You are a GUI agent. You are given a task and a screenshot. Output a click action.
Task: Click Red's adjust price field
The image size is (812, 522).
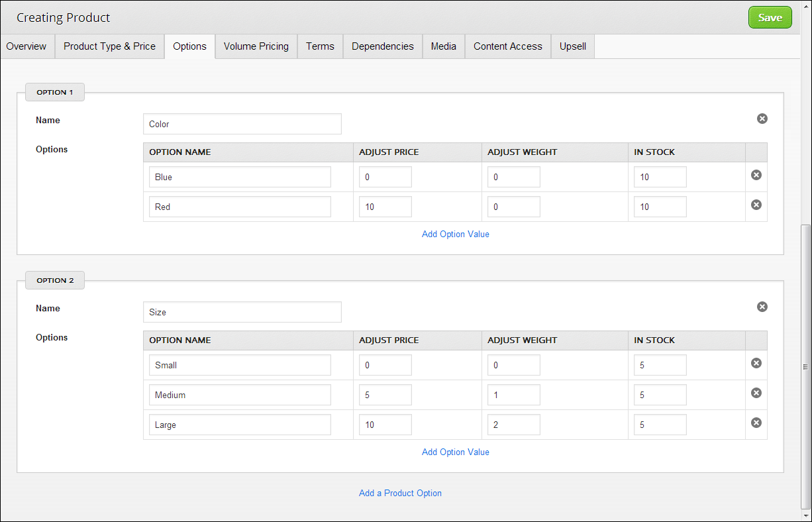coord(385,207)
